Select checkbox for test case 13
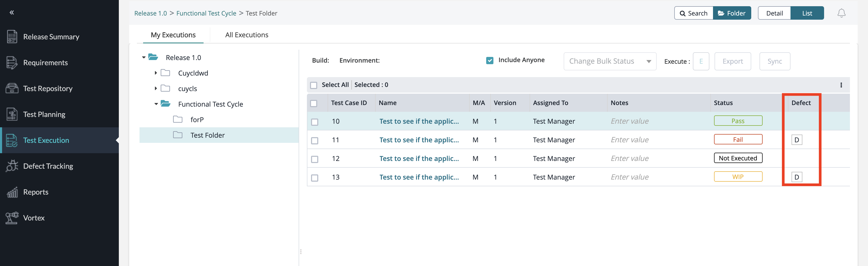The width and height of the screenshot is (868, 266). pos(314,178)
